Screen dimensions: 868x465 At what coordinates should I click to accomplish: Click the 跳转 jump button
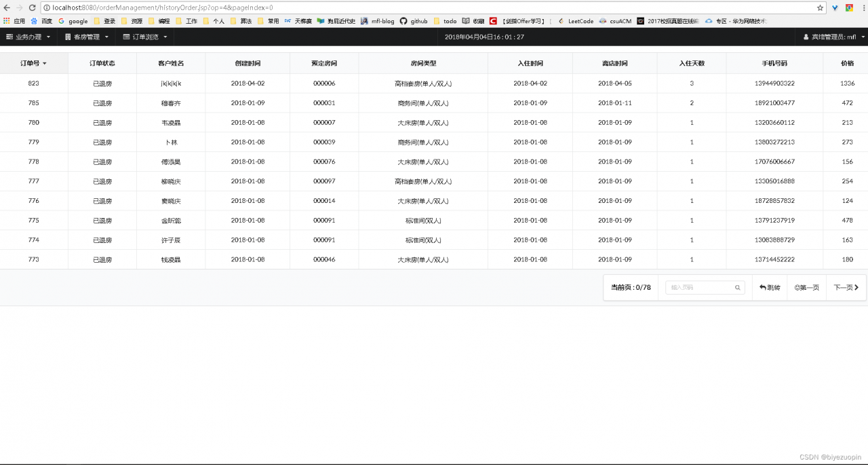770,288
